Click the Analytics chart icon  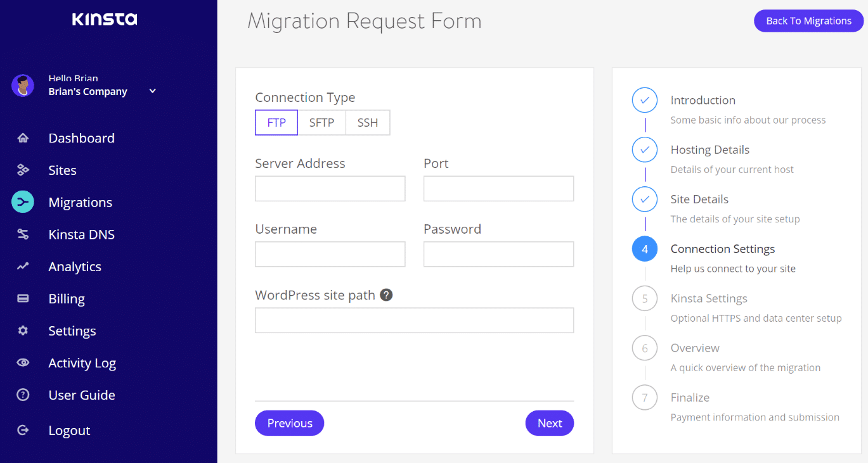[x=23, y=267]
